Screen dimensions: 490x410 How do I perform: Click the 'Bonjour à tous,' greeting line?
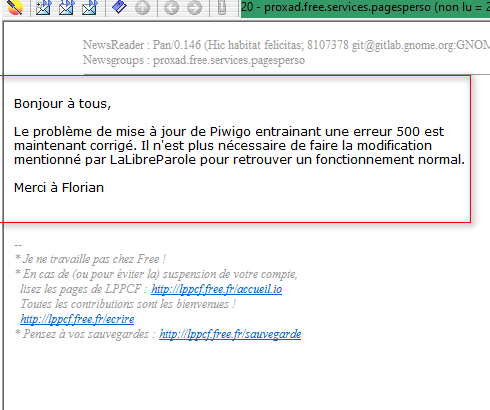tap(62, 104)
